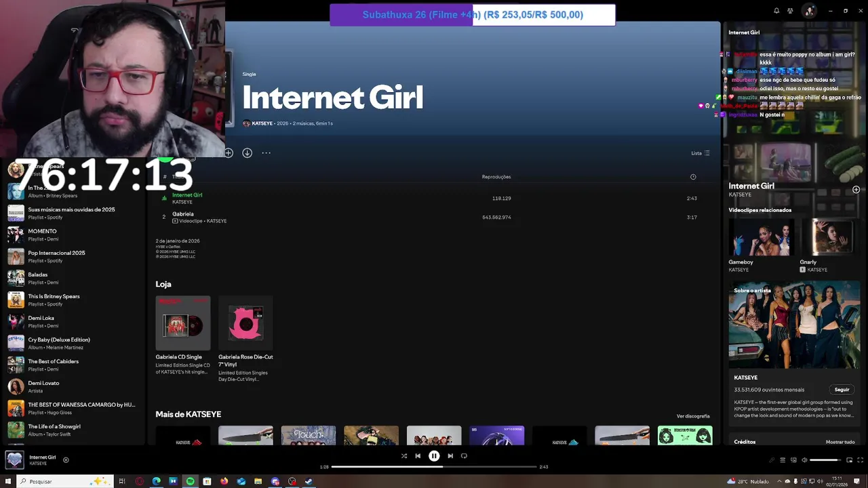Image resolution: width=868 pixels, height=488 pixels.
Task: Skip to next track
Action: 450,456
